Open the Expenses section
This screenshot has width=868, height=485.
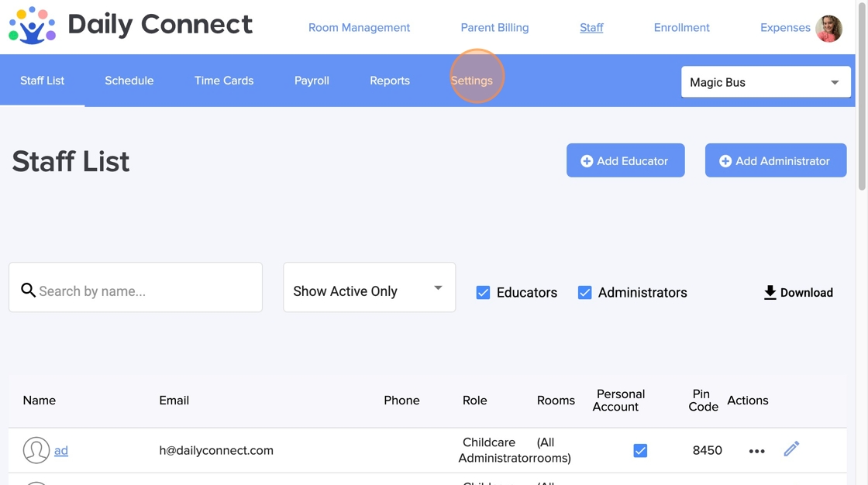pos(785,28)
